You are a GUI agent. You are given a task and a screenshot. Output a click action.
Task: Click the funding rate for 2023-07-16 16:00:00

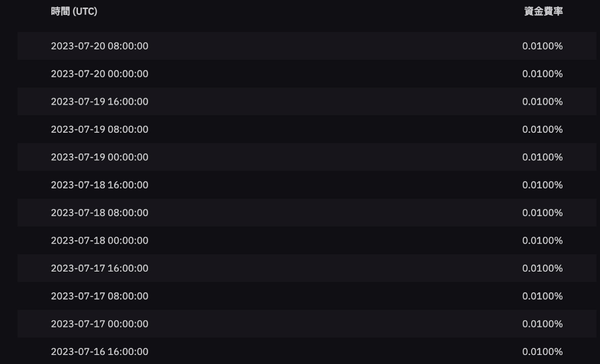[x=542, y=352]
